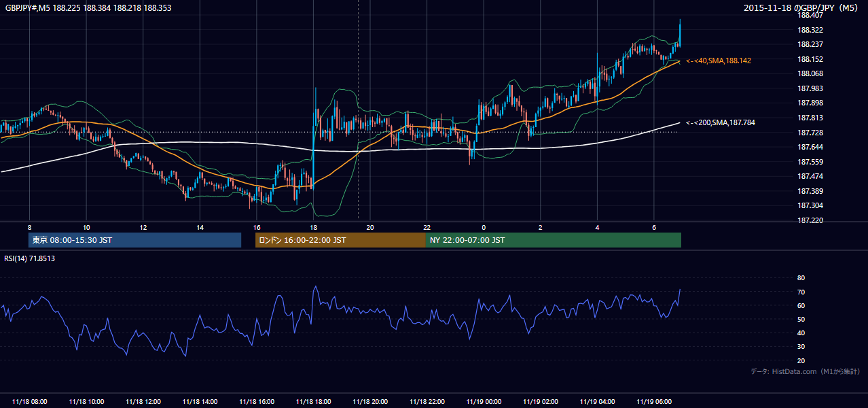
Task: Click hour tick 18 on chart axis
Action: [x=313, y=227]
